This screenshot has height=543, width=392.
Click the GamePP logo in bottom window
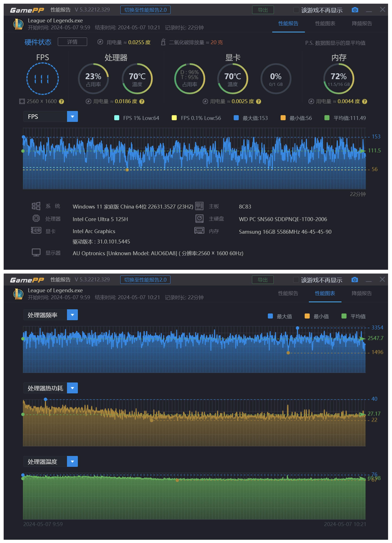pyautogui.click(x=27, y=280)
